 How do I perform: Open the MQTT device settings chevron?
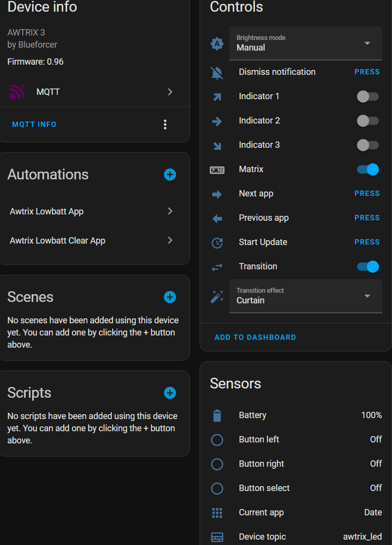tap(170, 91)
